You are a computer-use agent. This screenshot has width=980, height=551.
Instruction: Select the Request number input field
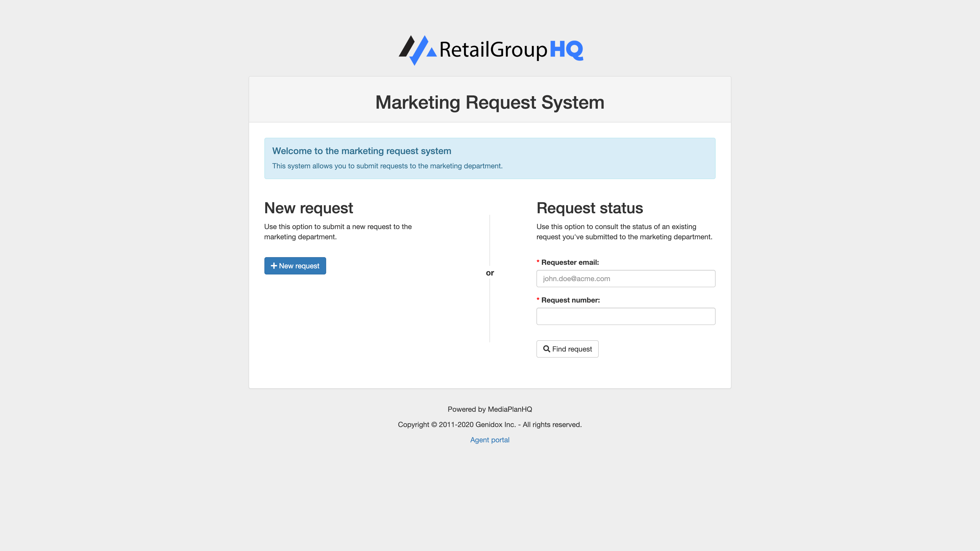tap(626, 316)
